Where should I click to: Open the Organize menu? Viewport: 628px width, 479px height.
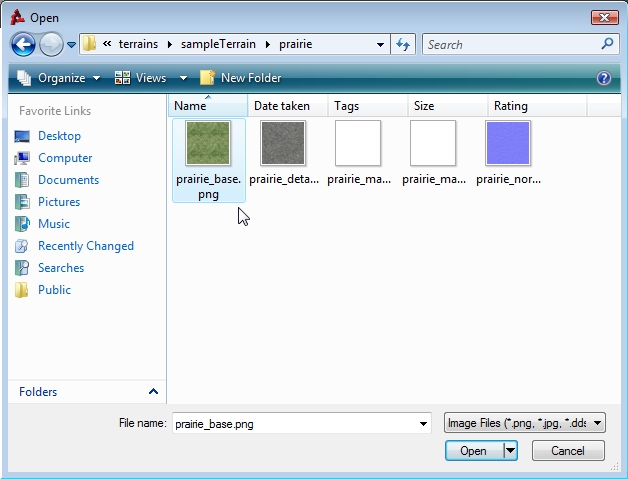(x=59, y=78)
